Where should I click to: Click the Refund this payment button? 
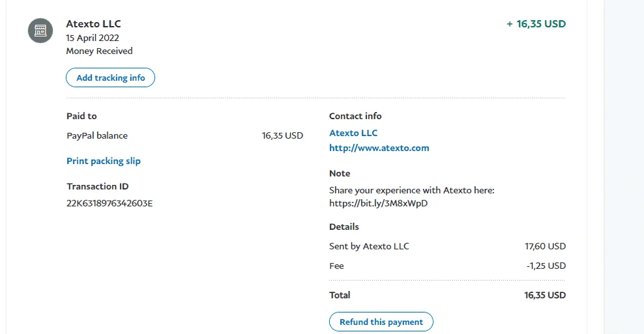(x=381, y=322)
